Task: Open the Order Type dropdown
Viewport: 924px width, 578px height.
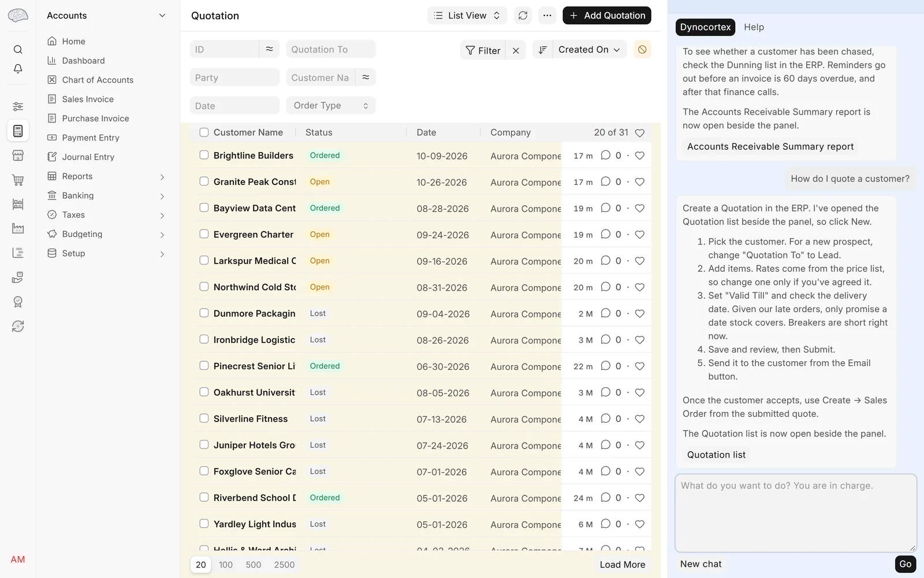Action: tap(331, 105)
